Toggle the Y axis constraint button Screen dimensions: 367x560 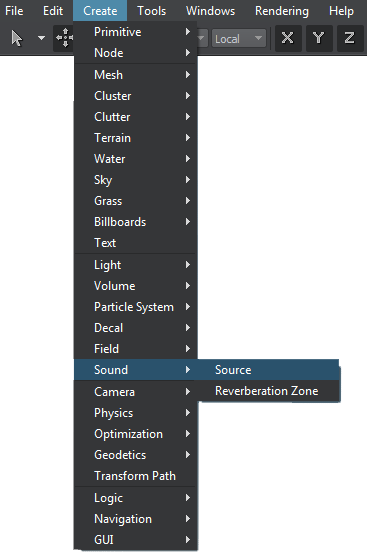coord(319,38)
